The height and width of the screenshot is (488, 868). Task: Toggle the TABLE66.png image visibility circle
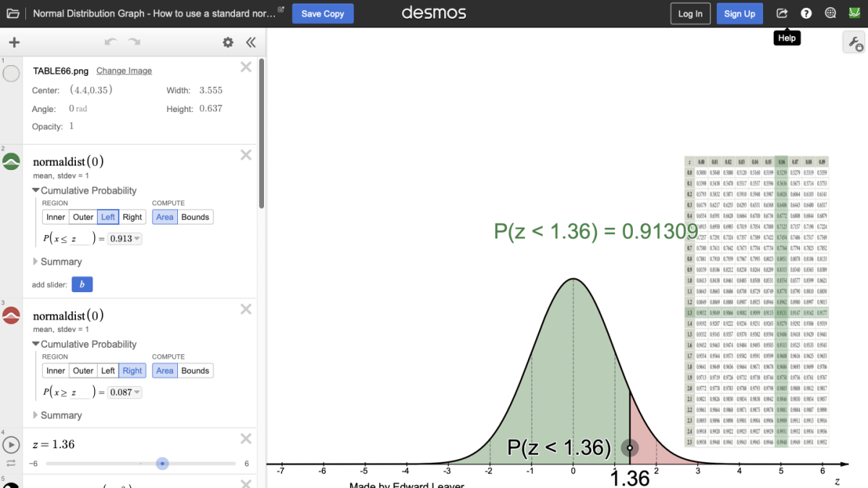(12, 73)
